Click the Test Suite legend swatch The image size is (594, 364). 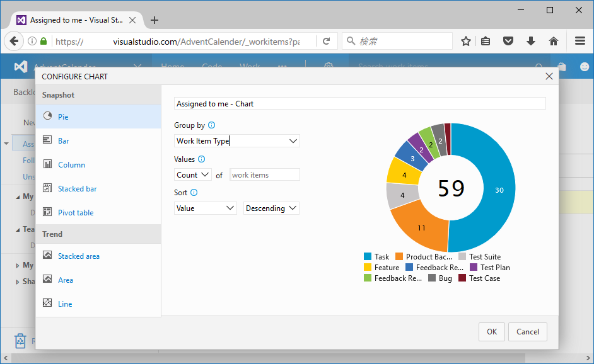(x=462, y=256)
